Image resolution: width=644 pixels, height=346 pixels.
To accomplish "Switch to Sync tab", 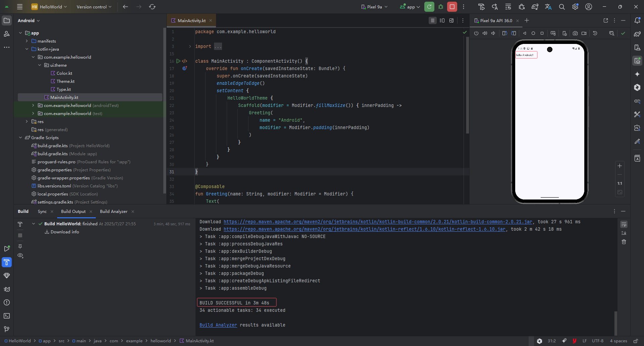I will coord(42,211).
